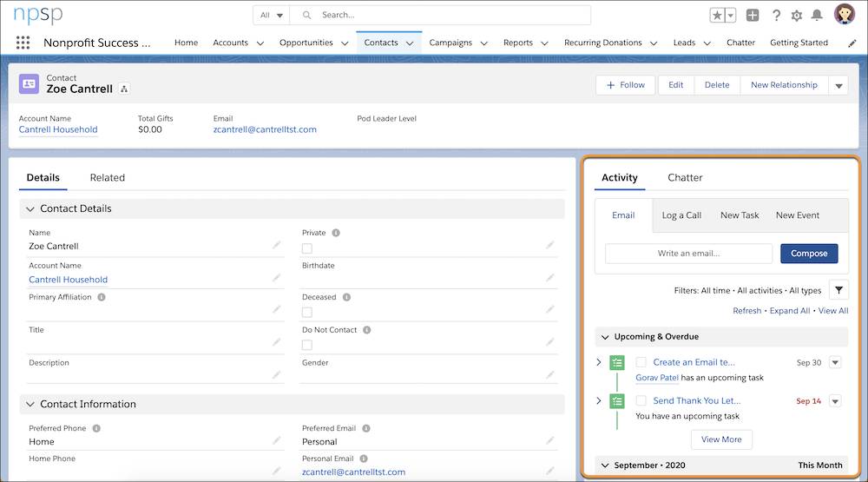Screen dimensions: 868x482
Task: Toggle the Private checkbox
Action: 306,248
